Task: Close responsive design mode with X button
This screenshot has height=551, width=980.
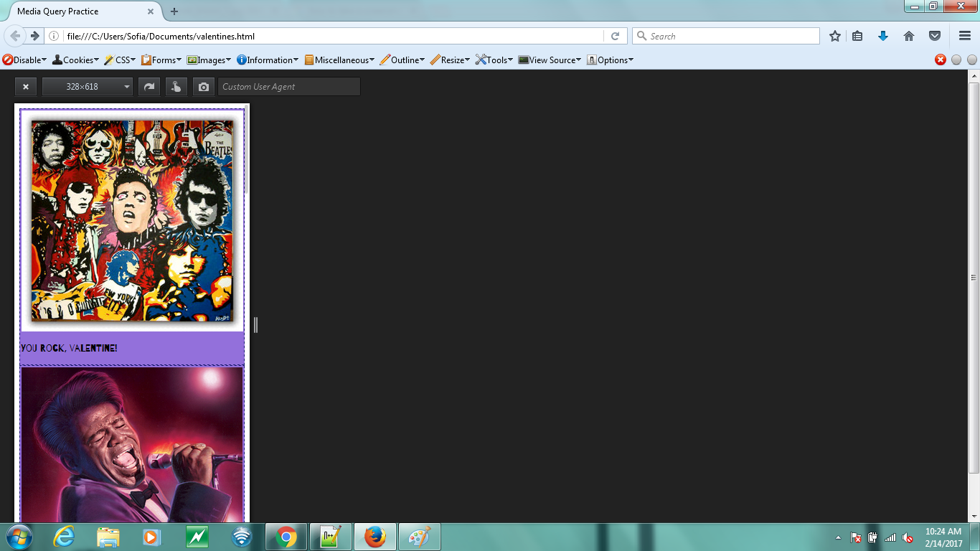Action: coord(25,87)
